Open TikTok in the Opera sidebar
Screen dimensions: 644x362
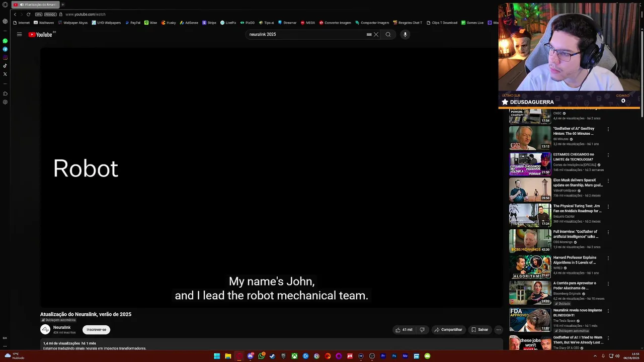click(5, 65)
